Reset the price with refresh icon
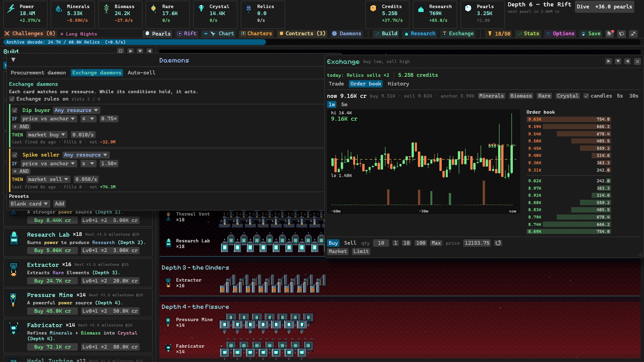Image resolution: width=644 pixels, height=362 pixels. [x=498, y=243]
